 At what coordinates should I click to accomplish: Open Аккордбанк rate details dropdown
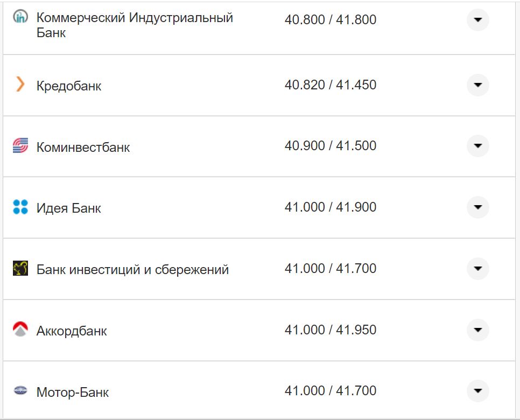(x=477, y=329)
